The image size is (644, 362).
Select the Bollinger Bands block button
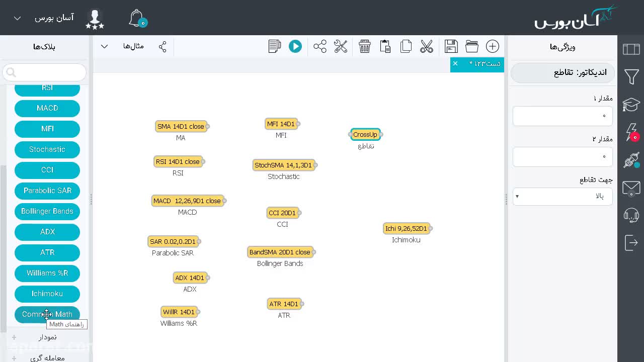[47, 211]
